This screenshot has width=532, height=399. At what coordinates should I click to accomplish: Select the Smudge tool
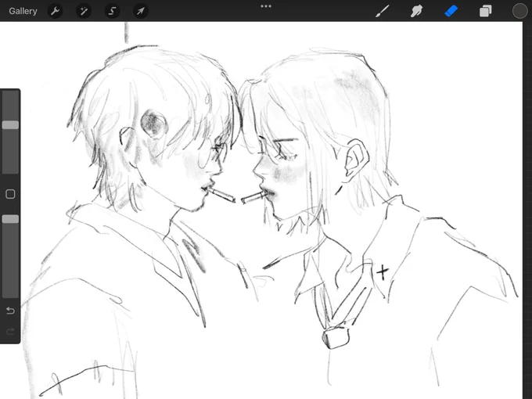coord(416,11)
